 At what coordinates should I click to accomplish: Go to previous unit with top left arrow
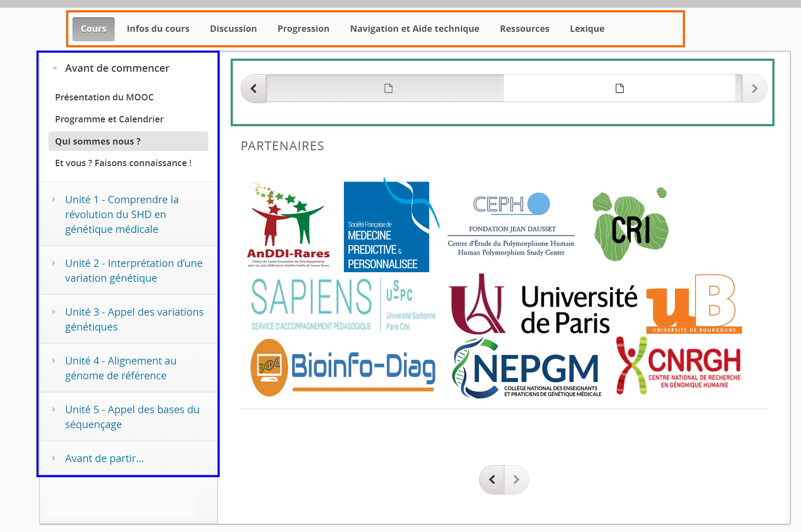[x=254, y=88]
